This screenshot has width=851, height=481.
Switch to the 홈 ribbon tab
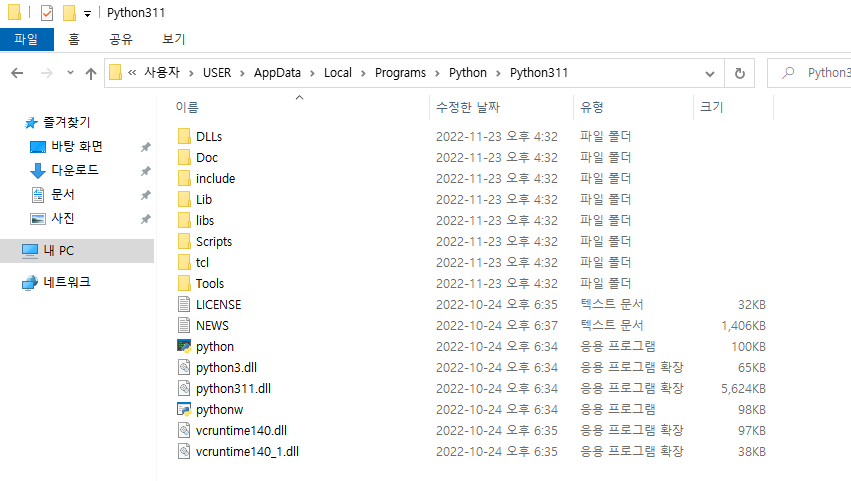click(74, 39)
